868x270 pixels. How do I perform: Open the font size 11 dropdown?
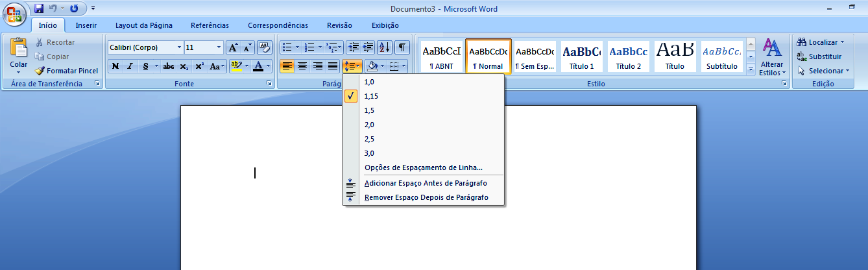tap(219, 47)
